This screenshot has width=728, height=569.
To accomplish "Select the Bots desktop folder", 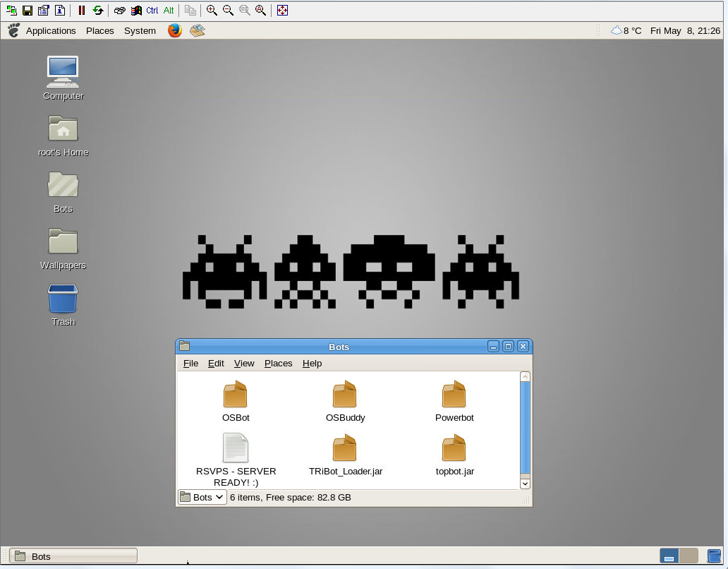I will coord(63,192).
